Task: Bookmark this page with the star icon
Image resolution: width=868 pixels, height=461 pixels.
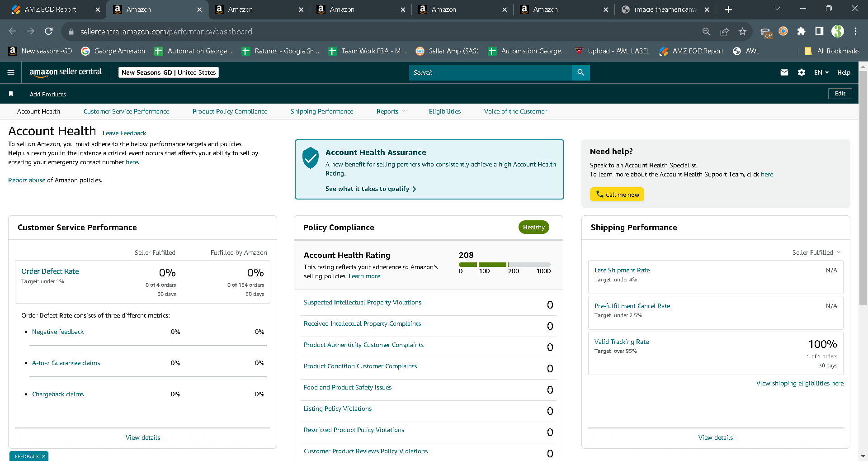Action: coord(742,31)
